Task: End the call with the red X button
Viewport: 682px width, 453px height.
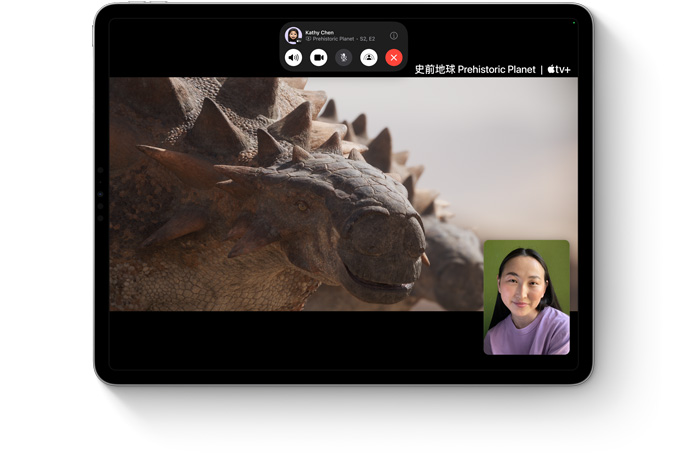Action: [394, 57]
